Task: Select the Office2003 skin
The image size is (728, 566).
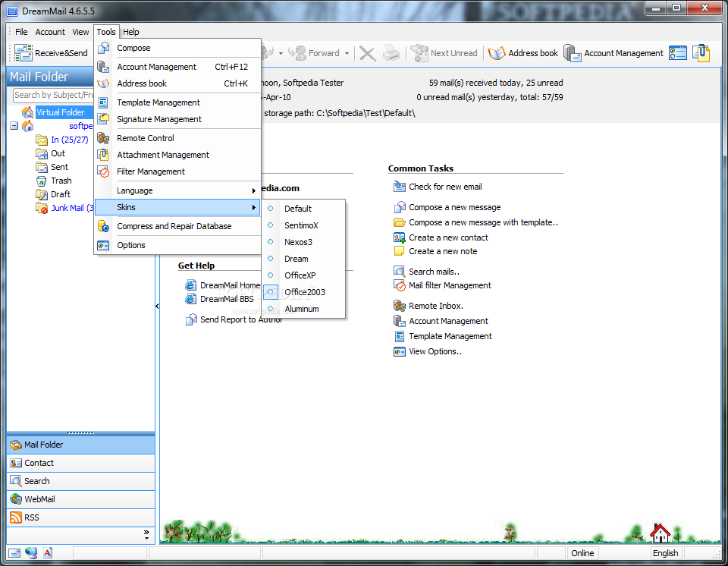Action: coord(303,292)
